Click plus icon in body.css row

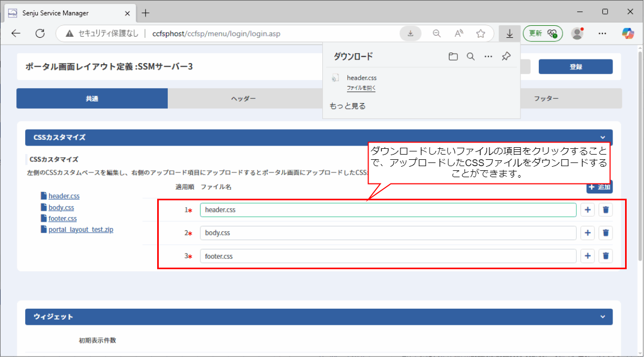click(x=588, y=233)
